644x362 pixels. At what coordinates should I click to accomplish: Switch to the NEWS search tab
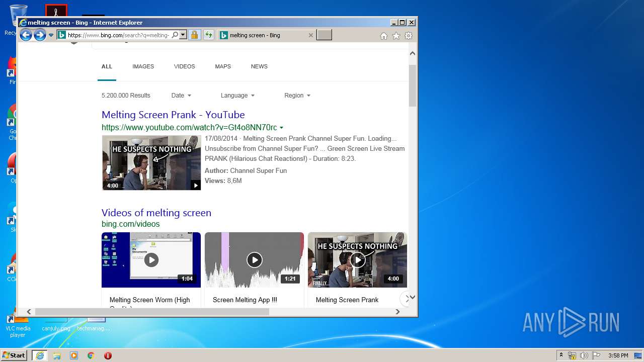(259, 66)
